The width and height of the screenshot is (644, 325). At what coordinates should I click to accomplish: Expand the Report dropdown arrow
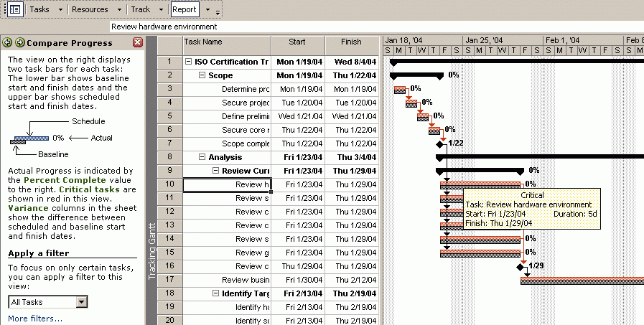207,9
